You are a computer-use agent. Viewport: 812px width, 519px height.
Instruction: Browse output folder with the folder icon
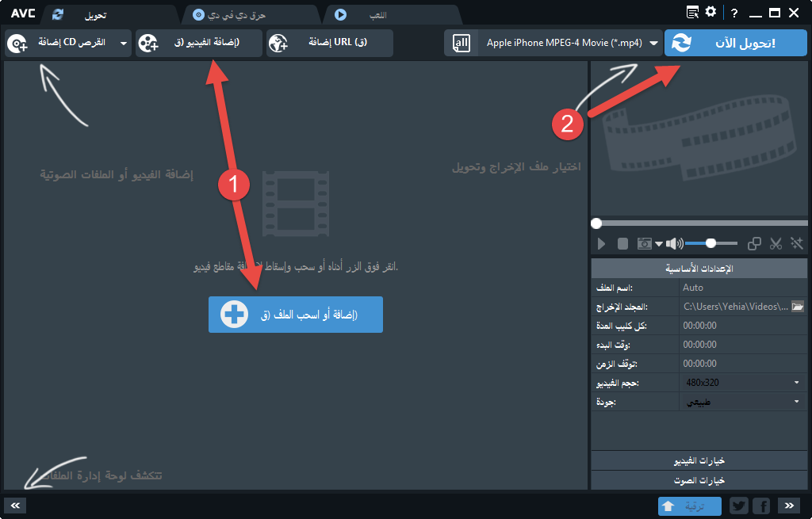pyautogui.click(x=798, y=307)
